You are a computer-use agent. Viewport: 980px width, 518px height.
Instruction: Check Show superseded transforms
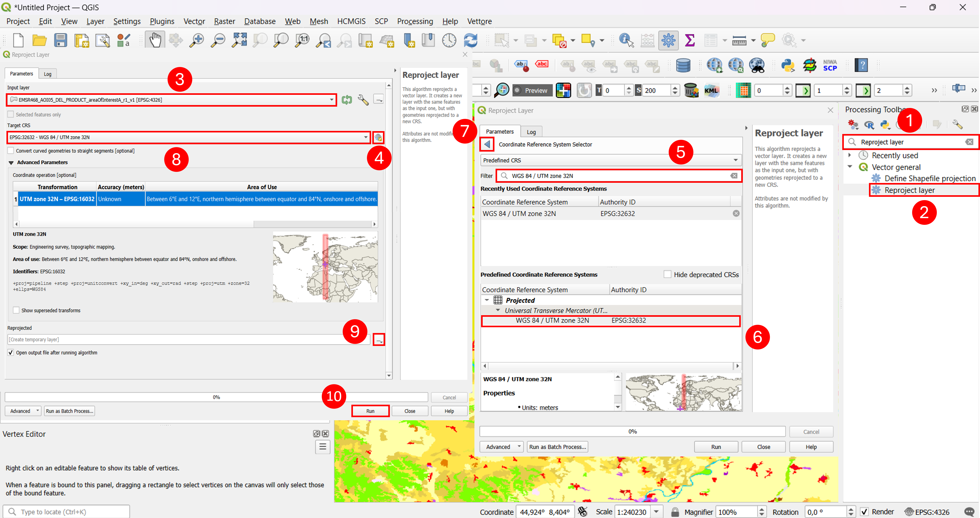tap(16, 310)
